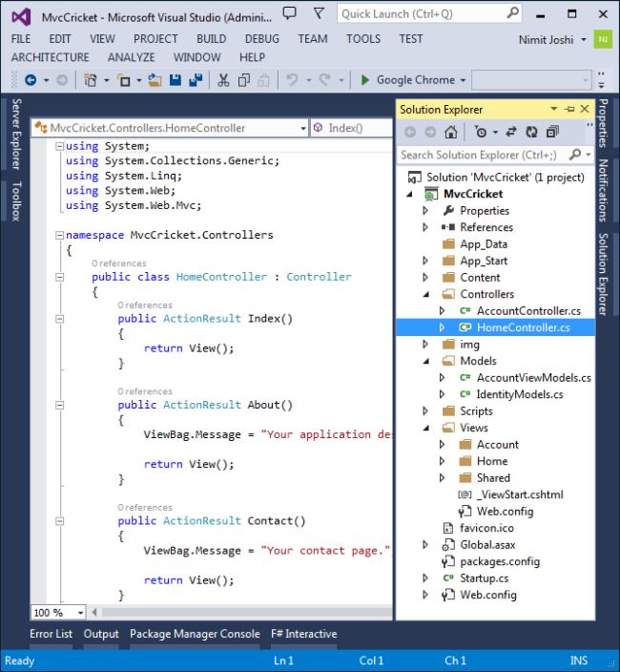620x672 pixels.
Task: Click the Nimit Joshi green avatar icon
Action: click(603, 39)
